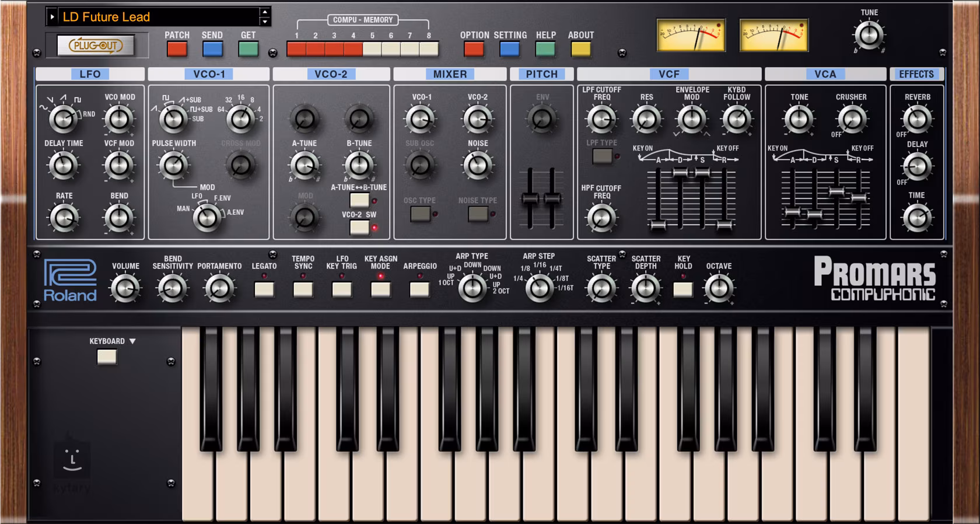Viewport: 980px width, 524px height.
Task: Select Compu-Memory slot 8
Action: click(x=429, y=50)
